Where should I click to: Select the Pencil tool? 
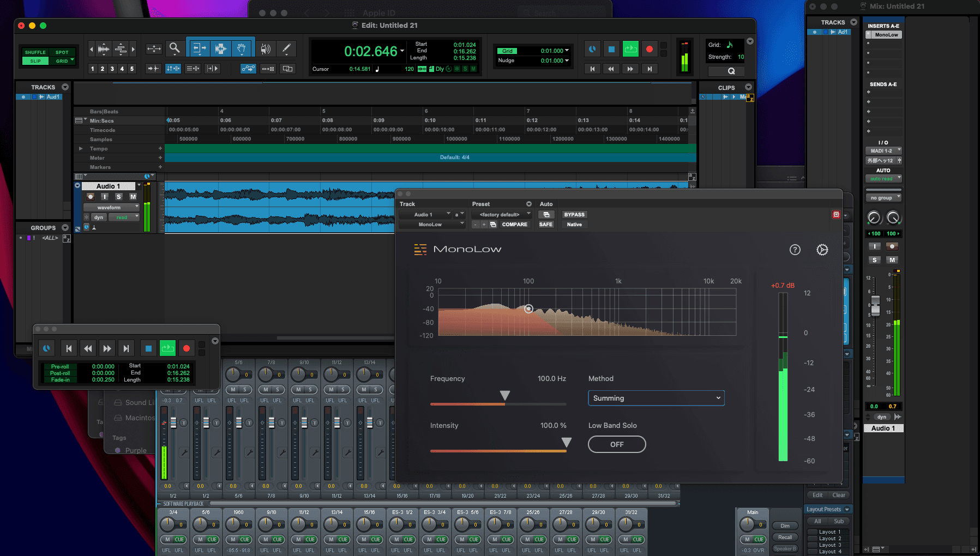point(286,49)
